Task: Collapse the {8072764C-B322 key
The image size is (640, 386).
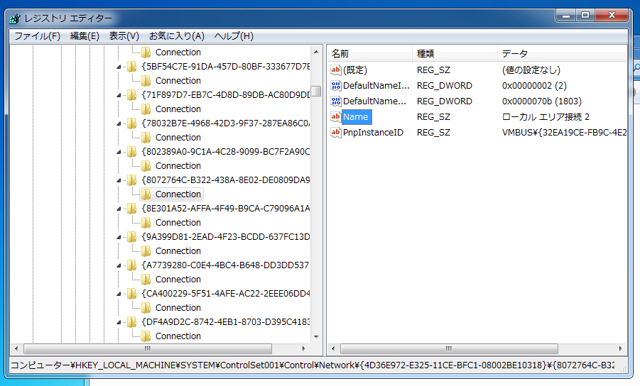Action: [119, 180]
